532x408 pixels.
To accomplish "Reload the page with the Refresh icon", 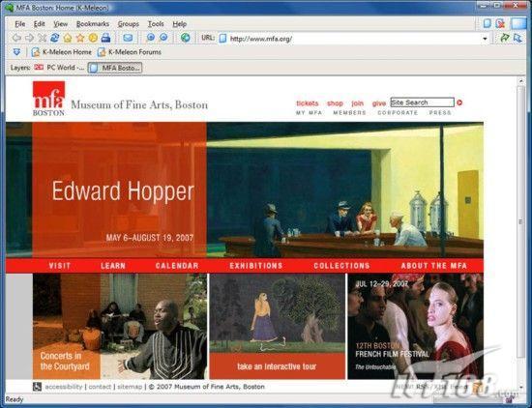I will point(54,38).
